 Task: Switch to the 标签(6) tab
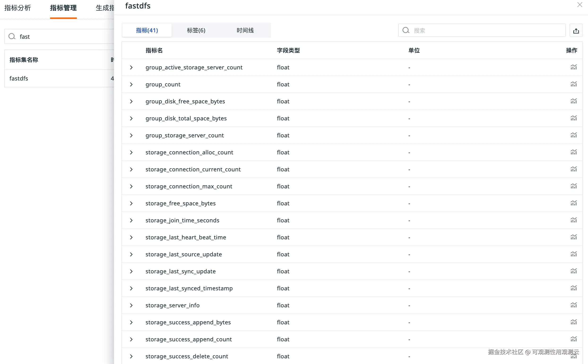click(196, 30)
